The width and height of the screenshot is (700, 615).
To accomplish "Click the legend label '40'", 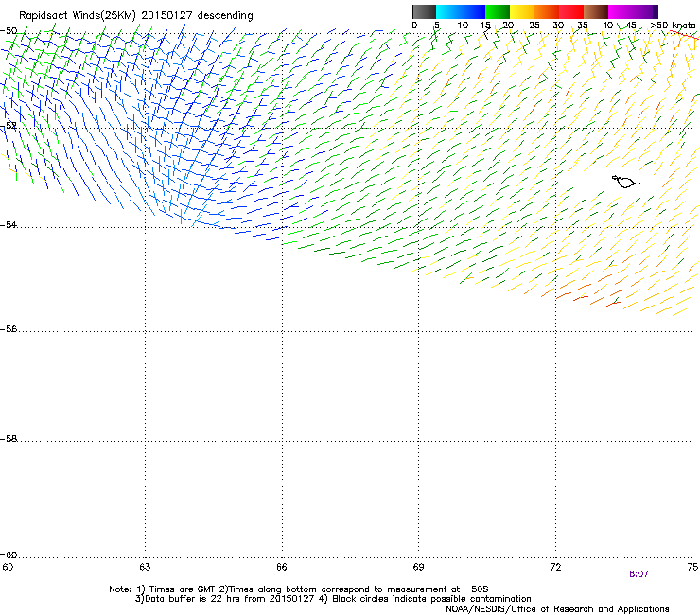I will click(607, 26).
